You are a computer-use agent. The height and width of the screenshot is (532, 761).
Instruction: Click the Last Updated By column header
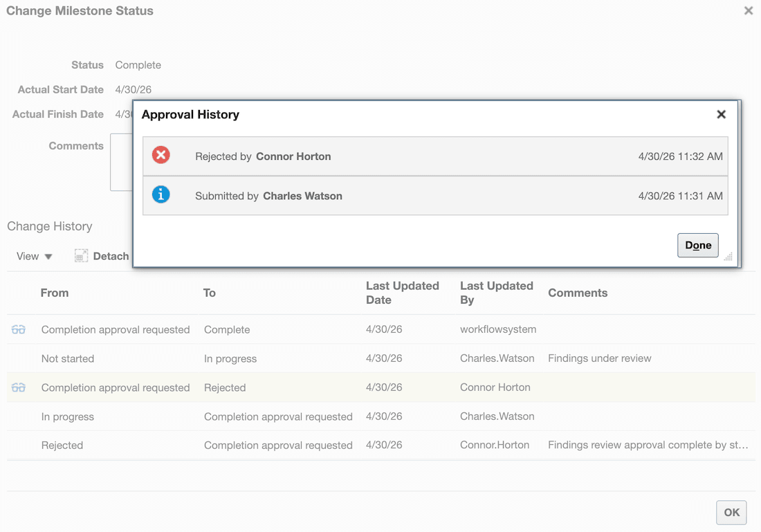tap(497, 293)
